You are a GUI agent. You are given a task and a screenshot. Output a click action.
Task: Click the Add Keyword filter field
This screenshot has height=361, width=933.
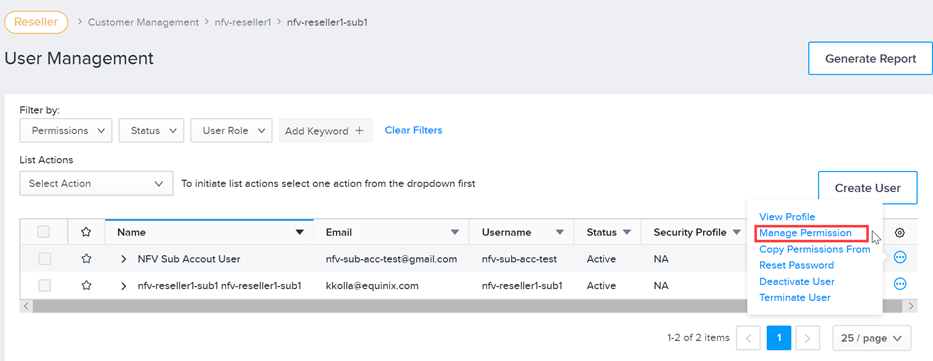click(x=325, y=131)
